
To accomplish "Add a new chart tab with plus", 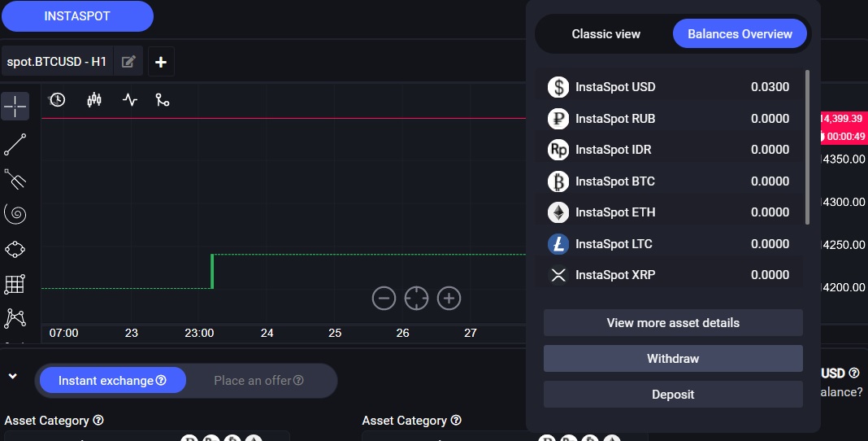I will click(x=161, y=62).
